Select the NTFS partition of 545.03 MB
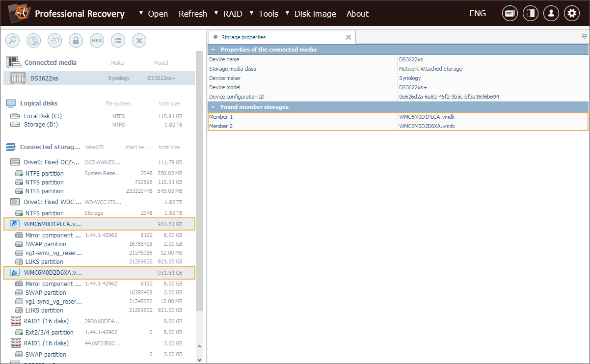This screenshot has height=364, width=590. (x=99, y=191)
